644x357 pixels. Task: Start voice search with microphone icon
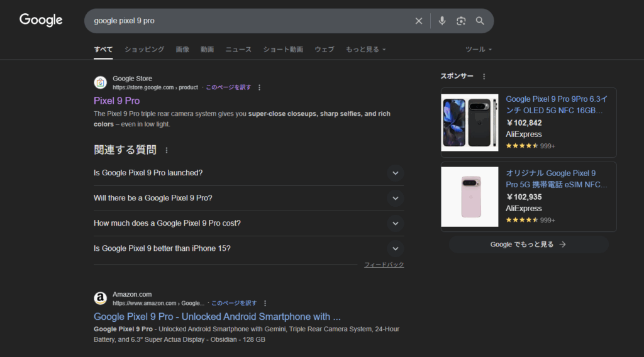pos(442,21)
